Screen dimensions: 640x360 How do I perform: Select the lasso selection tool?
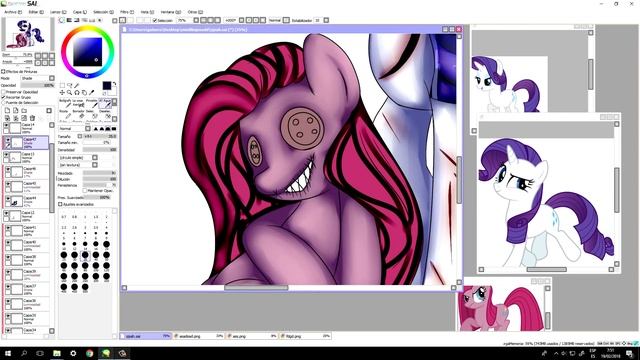tap(70, 86)
